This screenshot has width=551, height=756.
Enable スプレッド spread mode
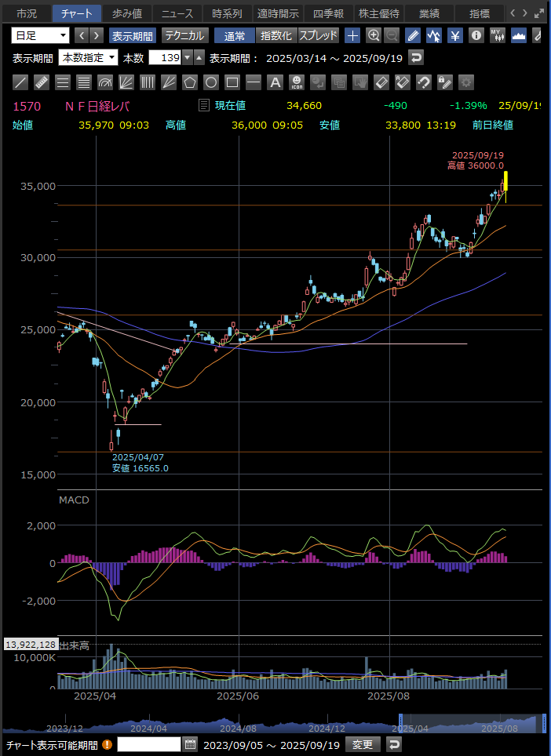[318, 35]
